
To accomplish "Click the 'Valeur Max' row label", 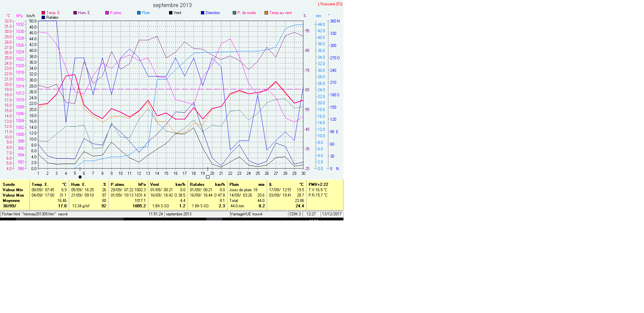I will tap(13, 195).
